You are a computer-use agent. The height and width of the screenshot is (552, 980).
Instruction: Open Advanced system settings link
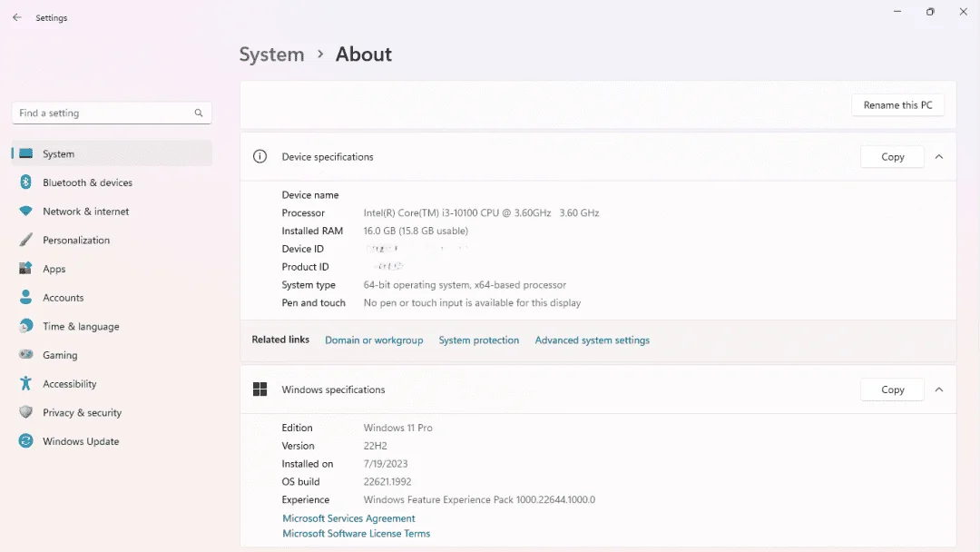coord(592,340)
